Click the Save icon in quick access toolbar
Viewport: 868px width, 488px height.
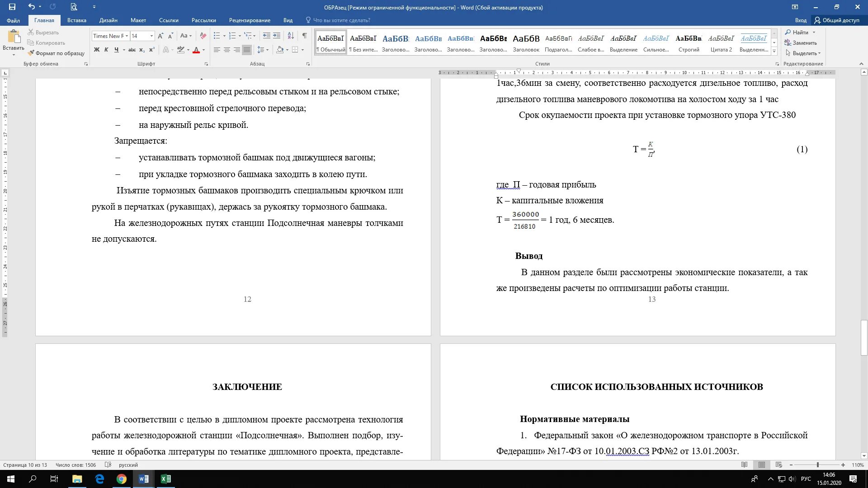[12, 7]
